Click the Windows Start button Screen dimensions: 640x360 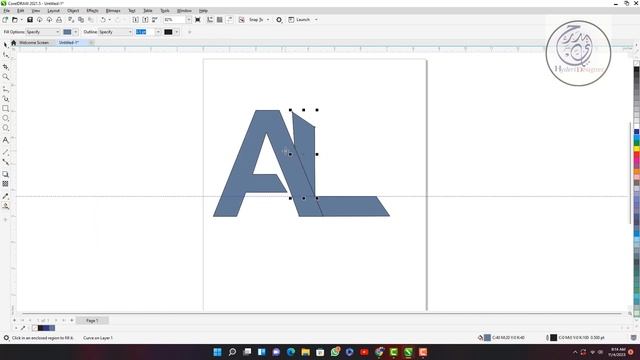[218, 352]
